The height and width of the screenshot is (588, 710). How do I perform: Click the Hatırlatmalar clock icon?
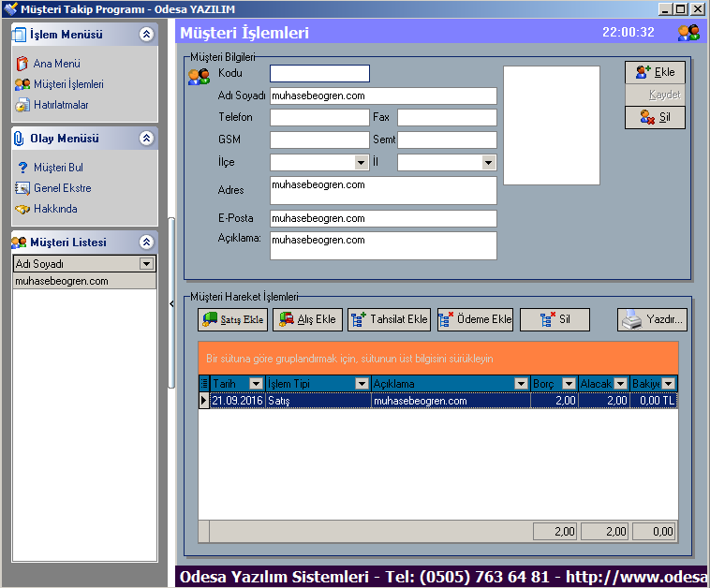pyautogui.click(x=22, y=105)
